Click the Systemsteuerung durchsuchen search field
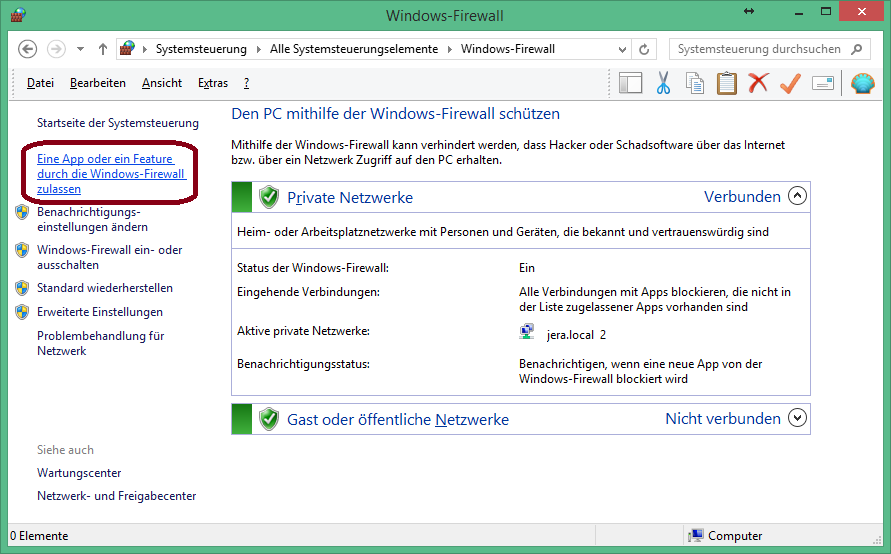891x554 pixels. pos(760,49)
